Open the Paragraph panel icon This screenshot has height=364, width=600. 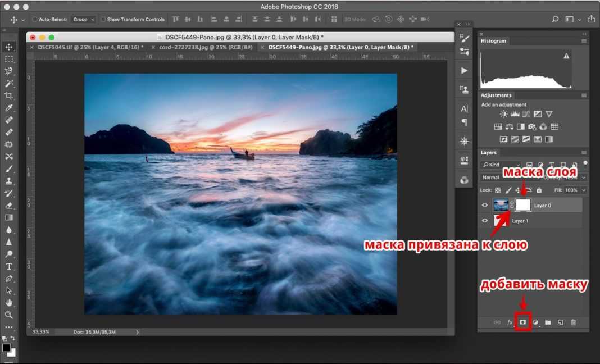464,122
